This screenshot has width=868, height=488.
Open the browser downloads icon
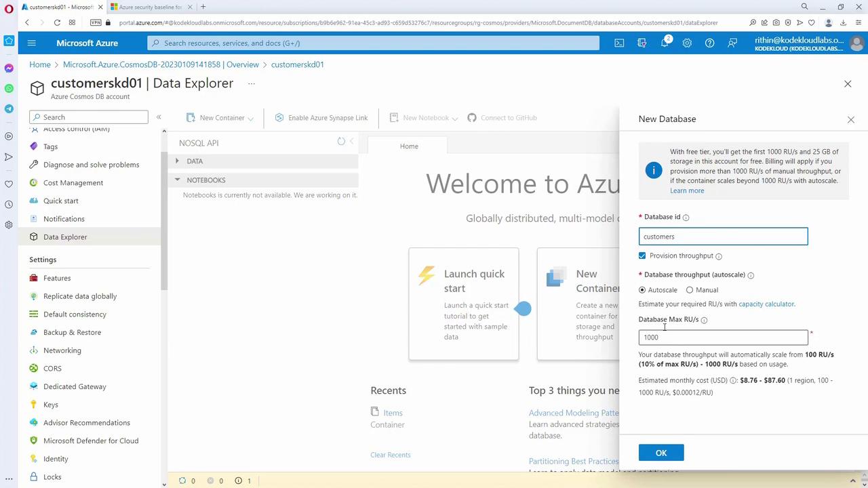click(x=843, y=22)
